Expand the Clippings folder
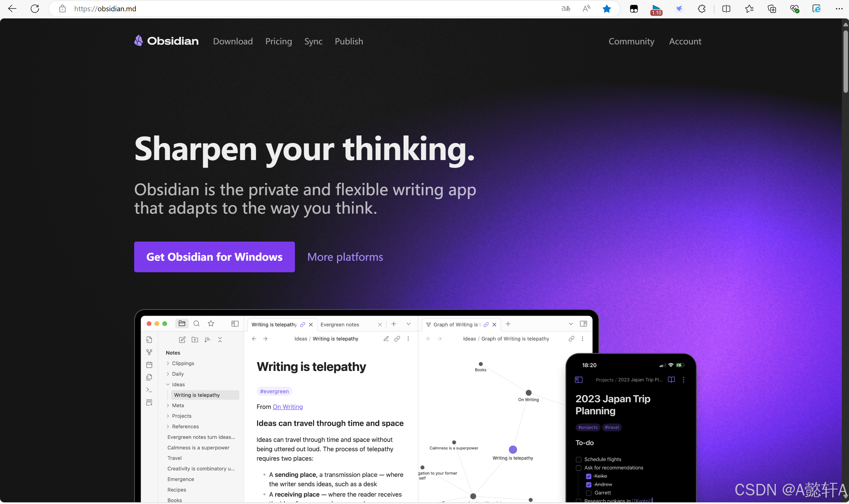This screenshot has height=504, width=849. [168, 363]
